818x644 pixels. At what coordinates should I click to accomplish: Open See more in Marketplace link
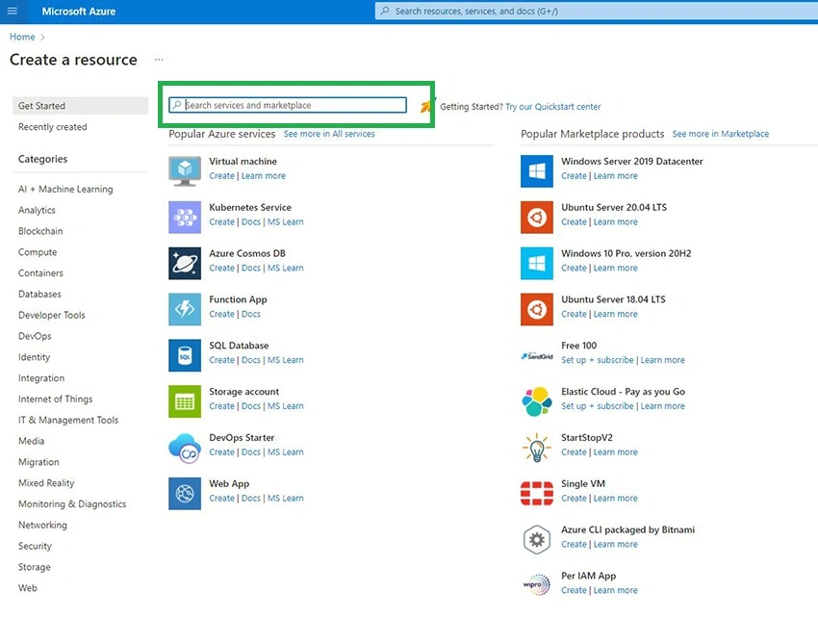(x=721, y=134)
